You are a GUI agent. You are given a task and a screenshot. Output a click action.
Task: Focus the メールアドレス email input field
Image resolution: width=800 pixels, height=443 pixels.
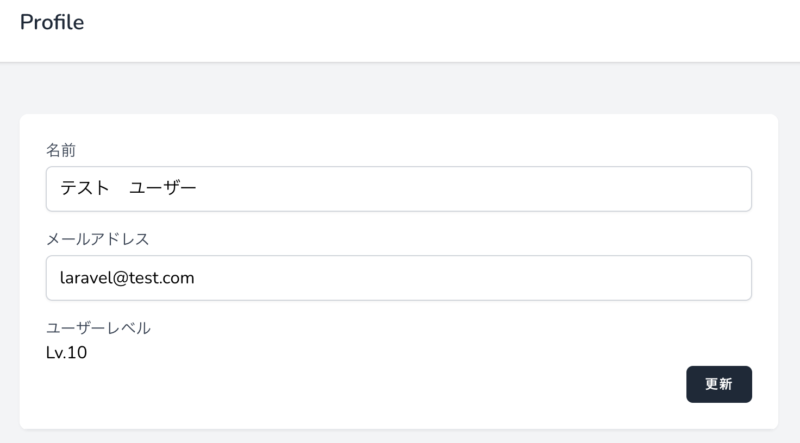click(398, 278)
